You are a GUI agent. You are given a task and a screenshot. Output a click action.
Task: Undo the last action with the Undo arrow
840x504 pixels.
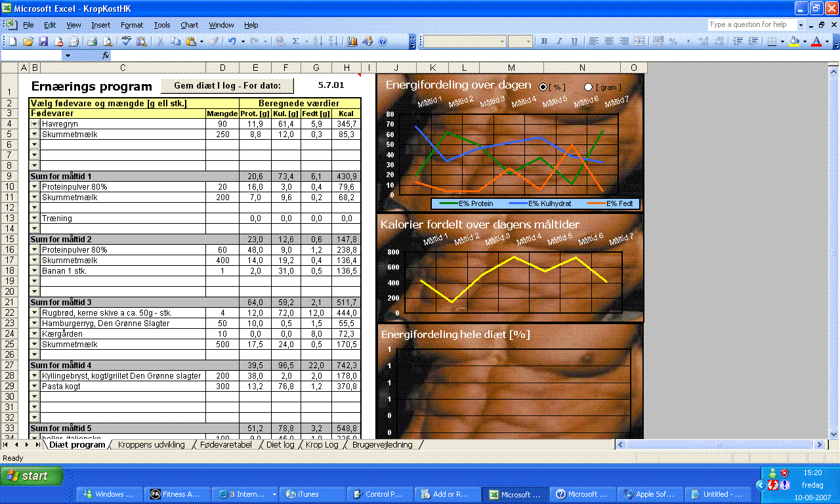tap(232, 41)
